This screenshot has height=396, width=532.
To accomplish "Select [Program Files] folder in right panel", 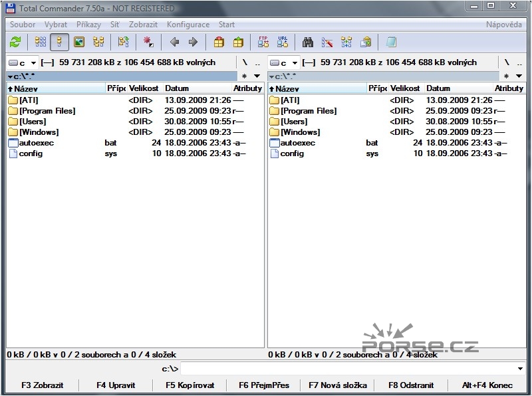I will coord(396,111).
